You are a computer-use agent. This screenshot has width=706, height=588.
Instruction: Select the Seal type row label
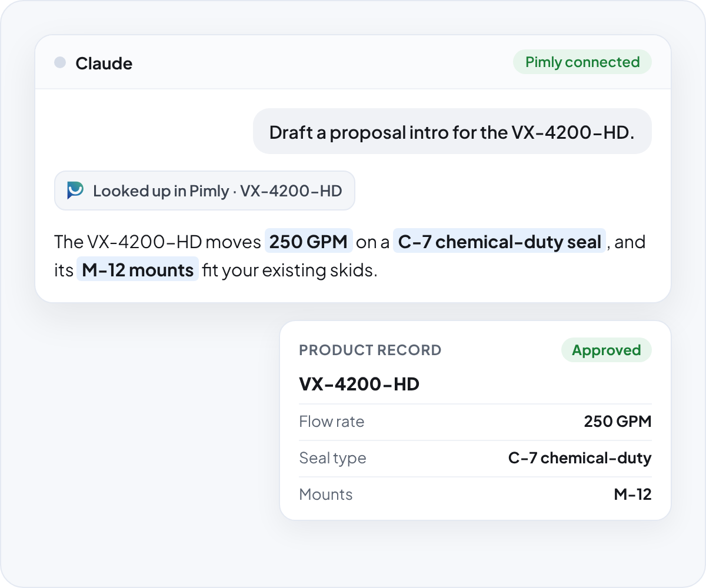click(x=332, y=458)
